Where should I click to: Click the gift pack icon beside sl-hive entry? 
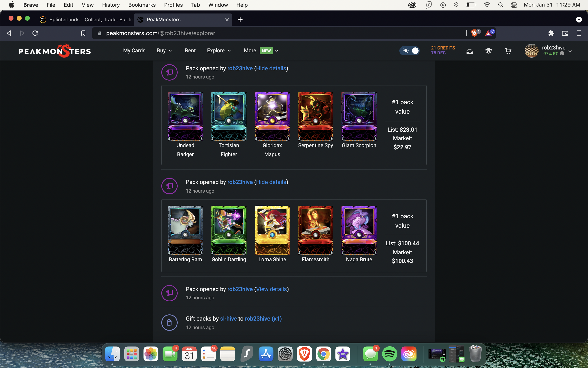169,322
